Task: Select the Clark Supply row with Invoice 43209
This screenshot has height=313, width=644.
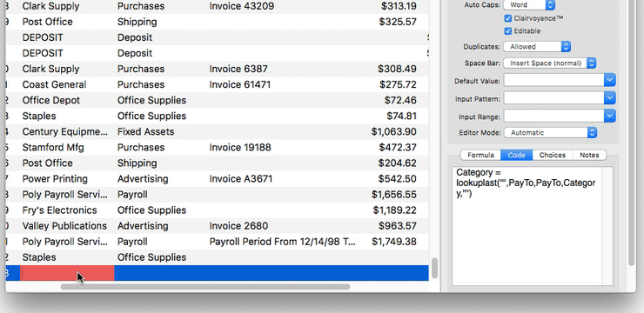Action: tap(218, 6)
